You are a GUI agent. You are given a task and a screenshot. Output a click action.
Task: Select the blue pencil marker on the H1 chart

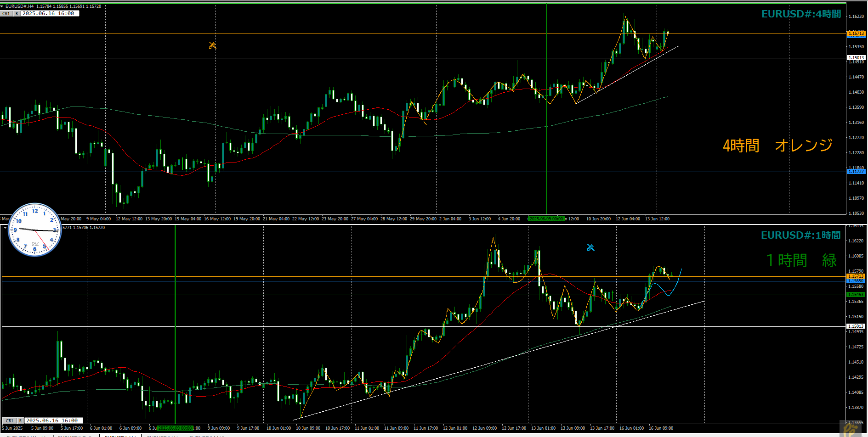[590, 247]
